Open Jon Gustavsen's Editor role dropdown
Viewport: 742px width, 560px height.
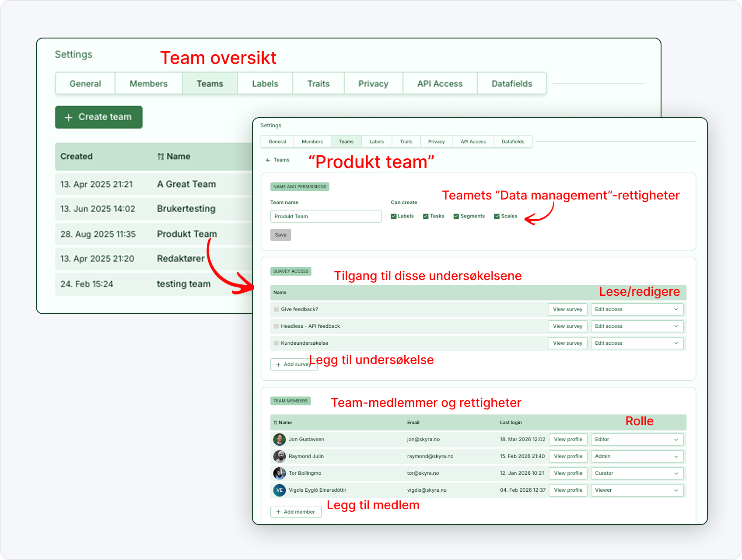tap(637, 439)
